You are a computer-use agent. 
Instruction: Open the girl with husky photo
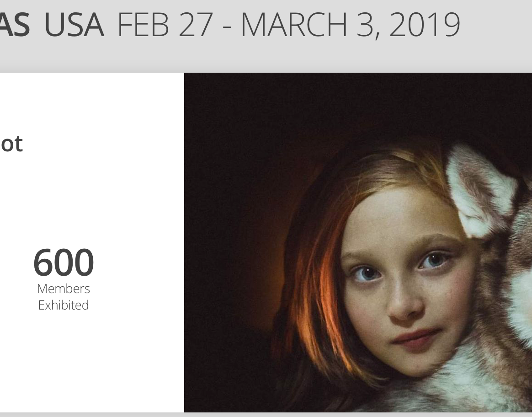(x=358, y=242)
